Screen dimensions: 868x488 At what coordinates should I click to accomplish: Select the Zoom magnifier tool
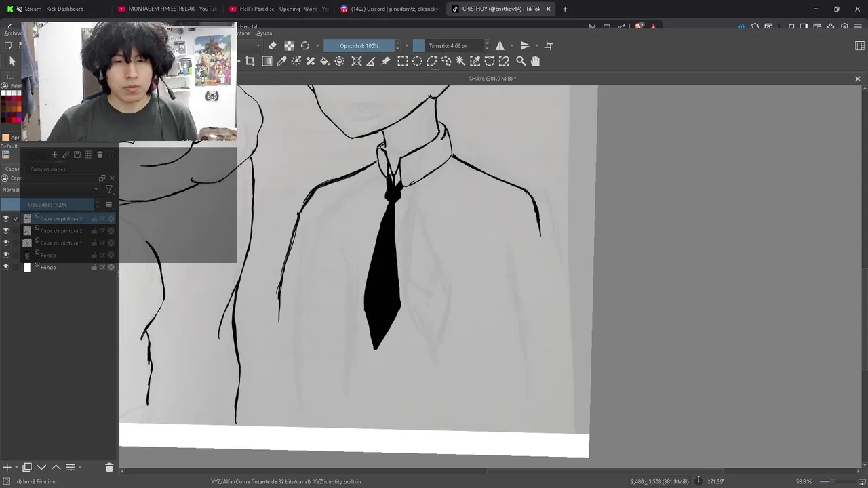521,61
